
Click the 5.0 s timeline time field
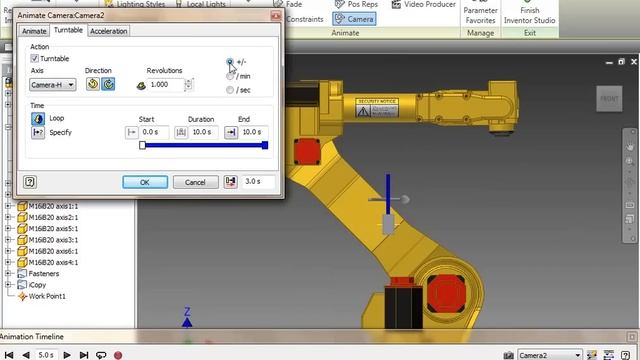46,355
